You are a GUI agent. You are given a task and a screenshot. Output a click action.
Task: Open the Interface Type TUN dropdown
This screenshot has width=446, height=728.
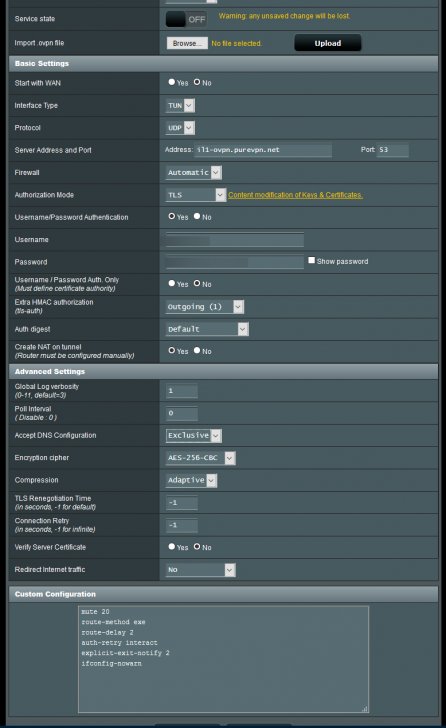coord(181,105)
